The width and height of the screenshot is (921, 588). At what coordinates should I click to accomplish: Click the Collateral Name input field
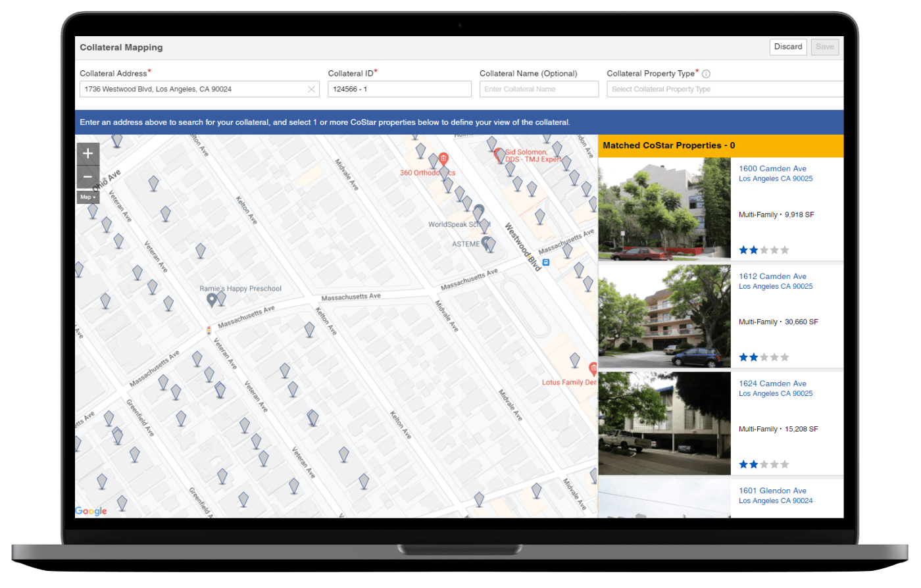click(539, 89)
